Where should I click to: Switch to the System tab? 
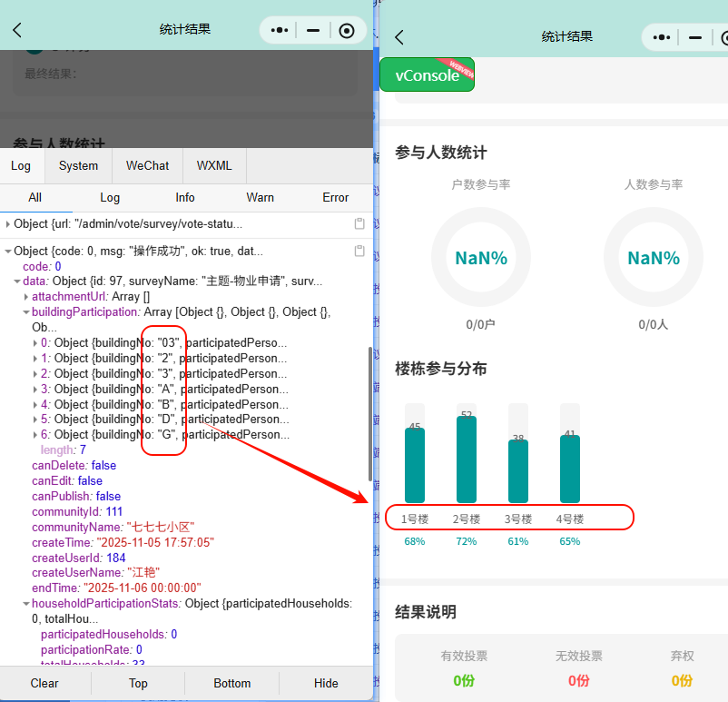pyautogui.click(x=78, y=165)
